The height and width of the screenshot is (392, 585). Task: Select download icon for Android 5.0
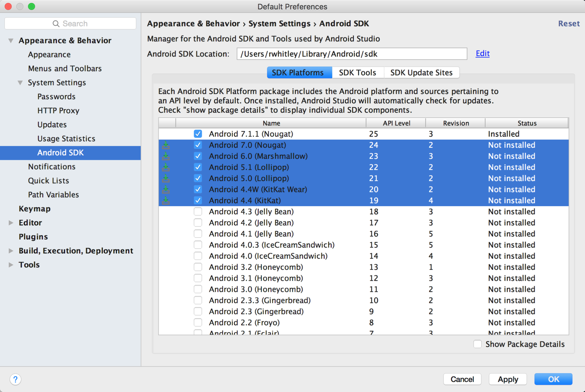[166, 178]
